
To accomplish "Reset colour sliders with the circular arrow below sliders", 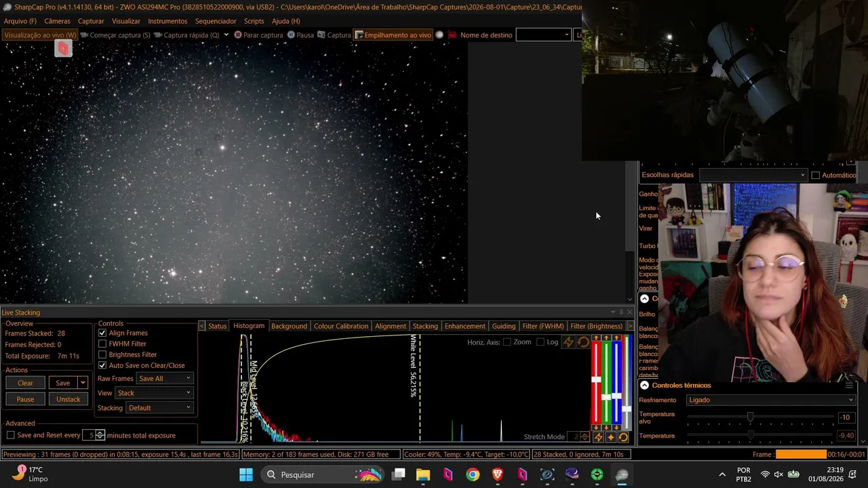I will (623, 437).
